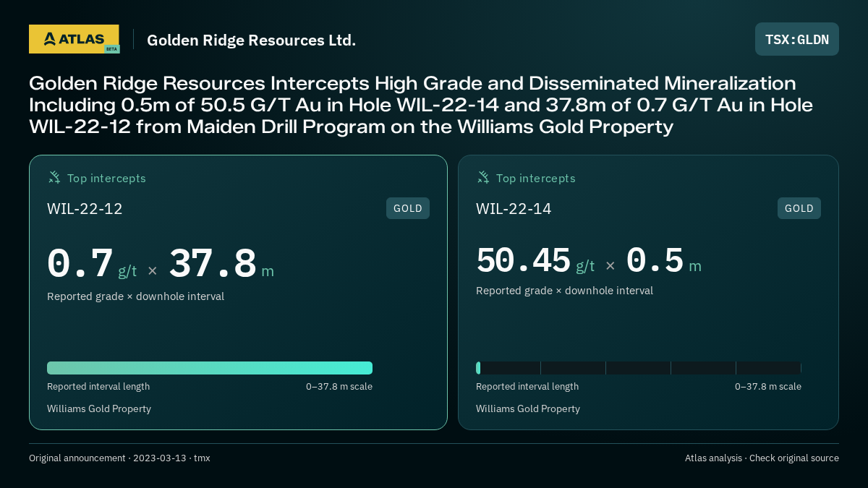Click the TSX:GLDN ticker badge

[x=797, y=39]
